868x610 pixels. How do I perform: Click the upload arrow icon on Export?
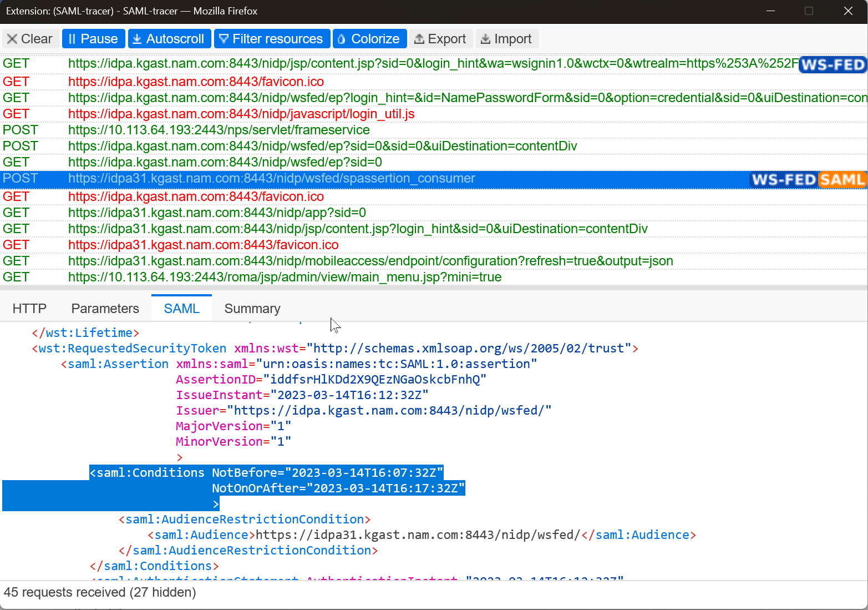(421, 38)
